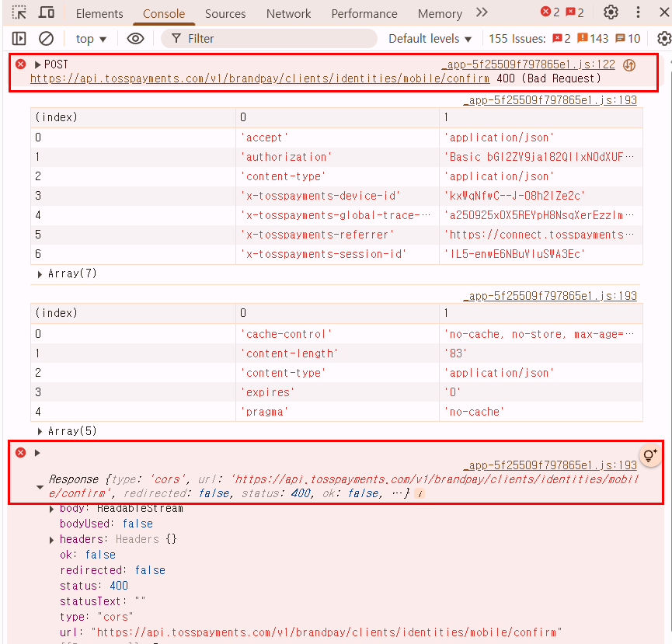The image size is (672, 644).
Task: Open the top context selector dropdown
Action: tap(91, 39)
